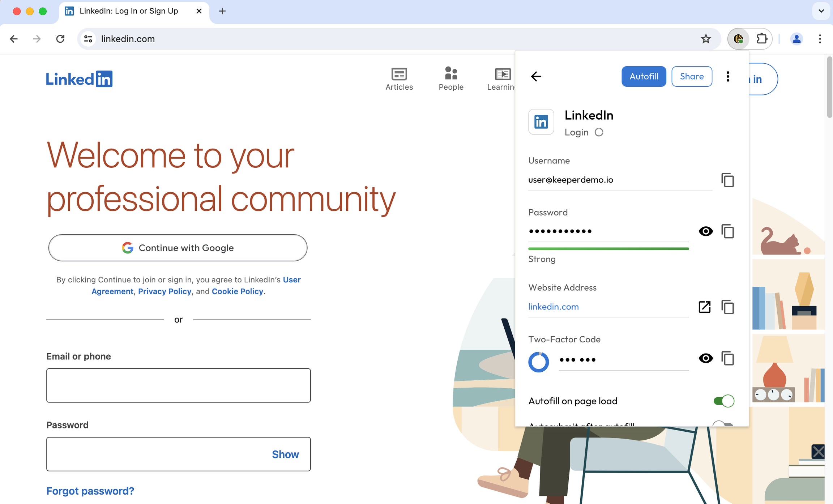Open the three-dot record options menu
This screenshot has width=833, height=504.
[728, 76]
